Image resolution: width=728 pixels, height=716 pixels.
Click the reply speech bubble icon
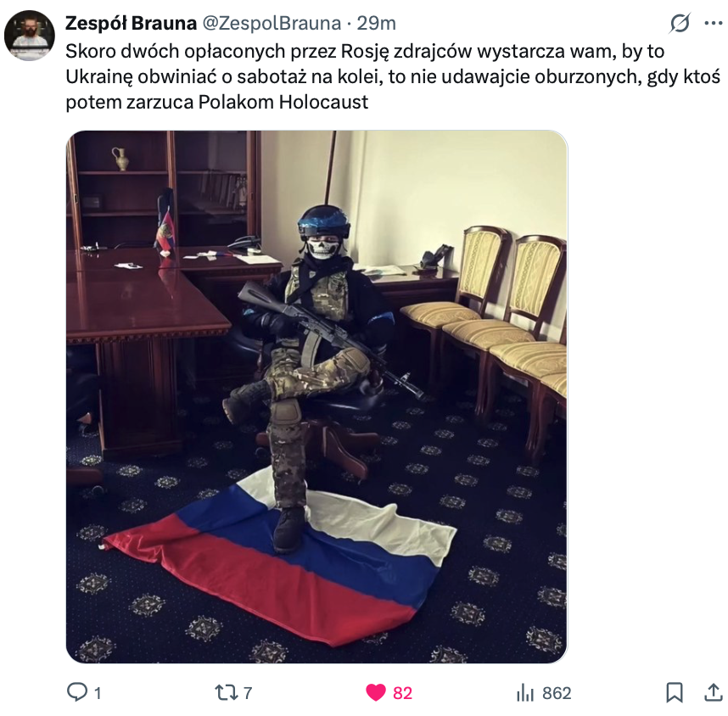coord(76,692)
